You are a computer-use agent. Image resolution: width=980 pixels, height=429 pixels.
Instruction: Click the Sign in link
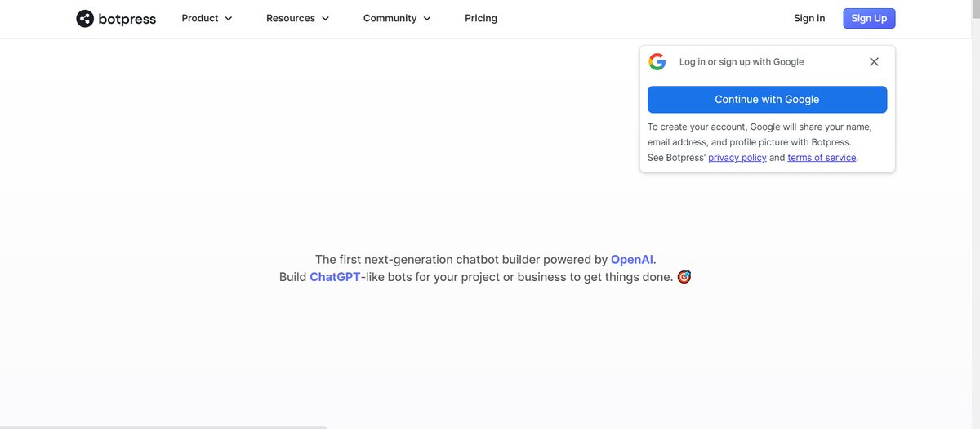point(809,18)
